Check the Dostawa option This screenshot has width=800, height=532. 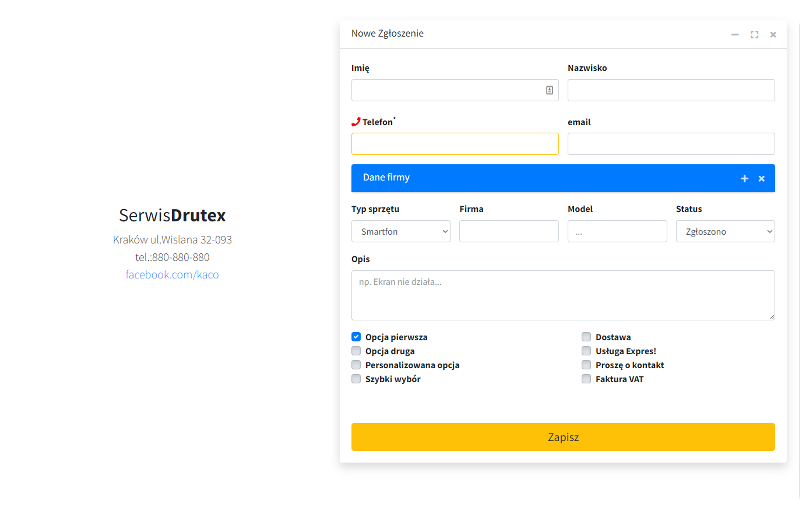(586, 337)
